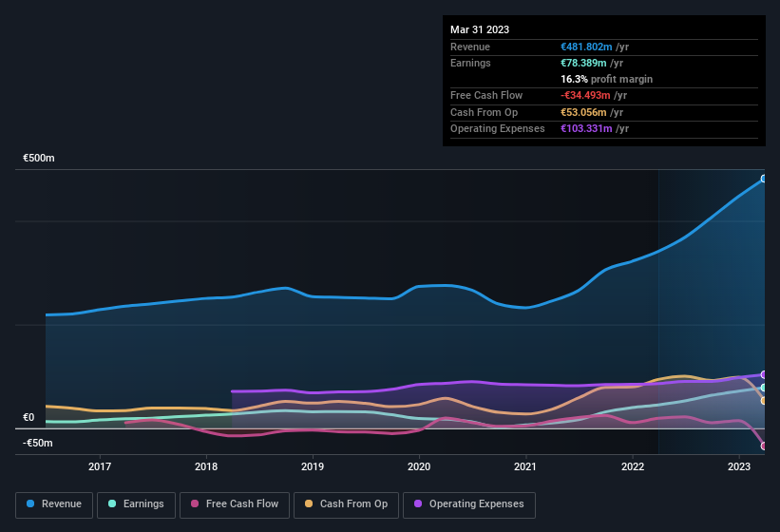Select the 2017 label on the time axis
The height and width of the screenshot is (532, 780).
coord(100,466)
